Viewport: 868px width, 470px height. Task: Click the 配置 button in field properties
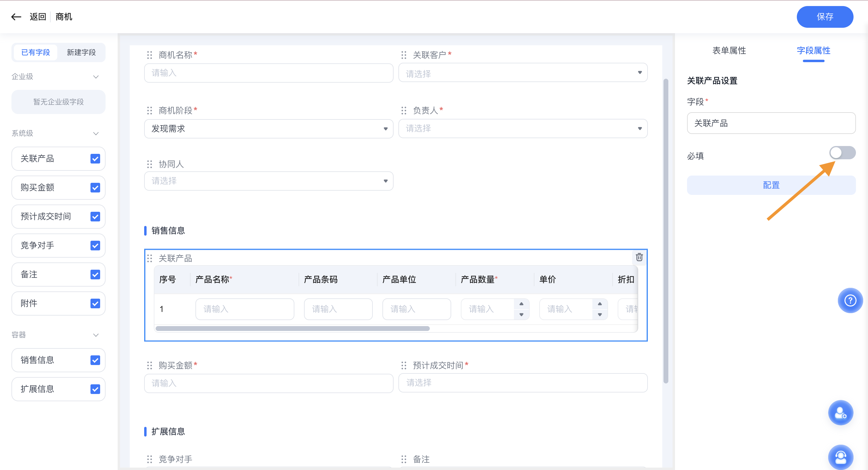point(771,185)
